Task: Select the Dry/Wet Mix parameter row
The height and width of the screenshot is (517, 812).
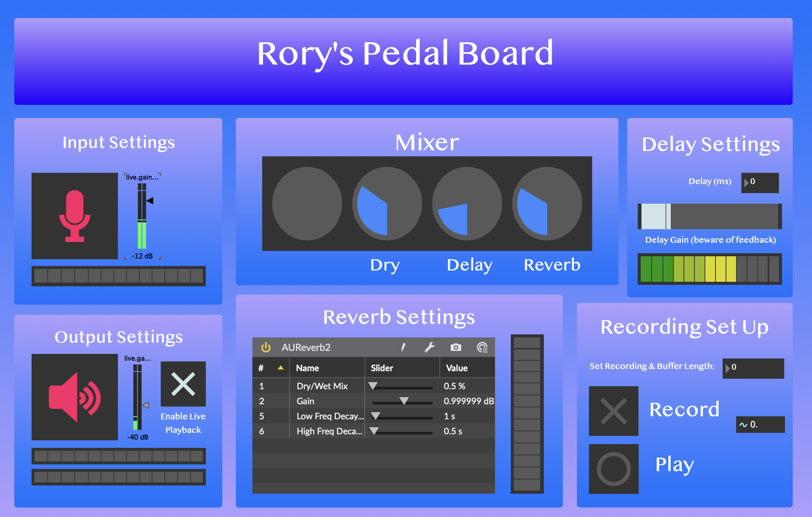Action: coord(322,386)
